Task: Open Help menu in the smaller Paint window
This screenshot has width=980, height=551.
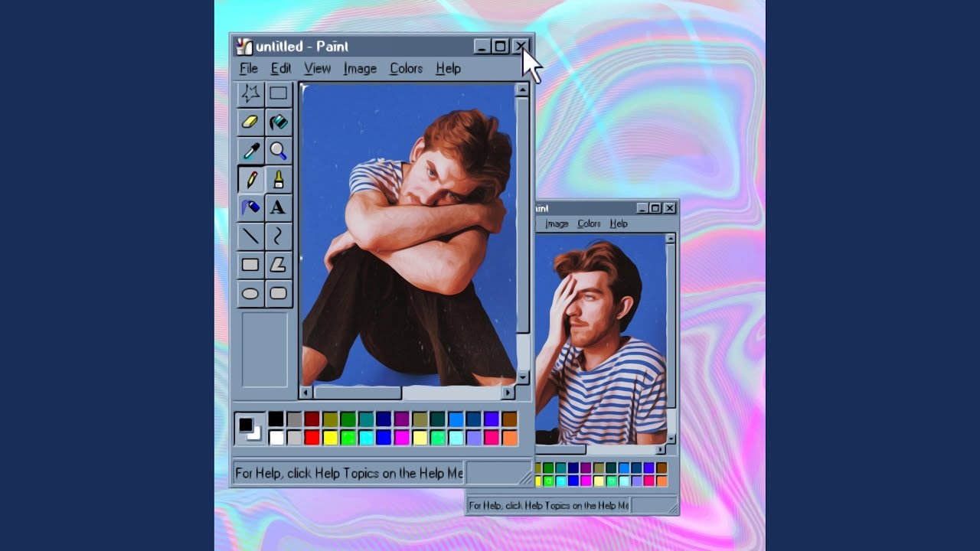Action: coord(619,223)
